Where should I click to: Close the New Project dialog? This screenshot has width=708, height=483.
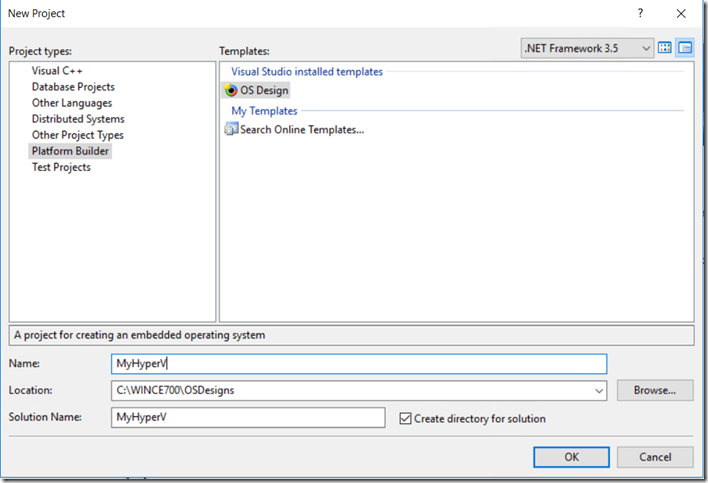pos(681,14)
